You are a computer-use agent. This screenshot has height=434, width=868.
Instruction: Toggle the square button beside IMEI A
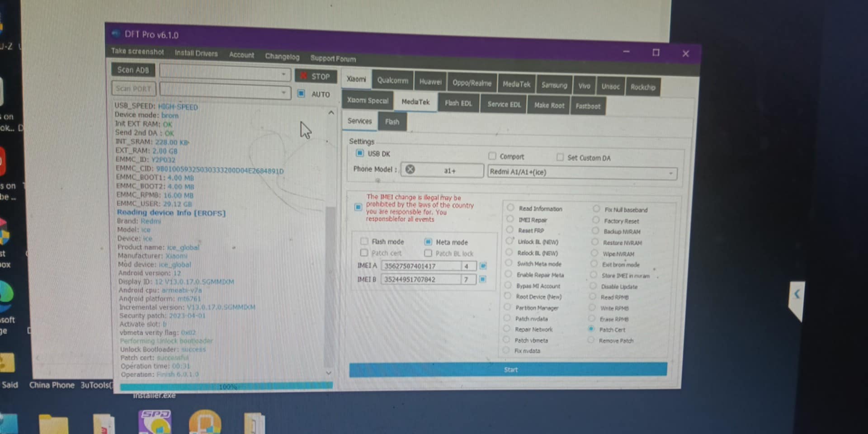click(483, 266)
